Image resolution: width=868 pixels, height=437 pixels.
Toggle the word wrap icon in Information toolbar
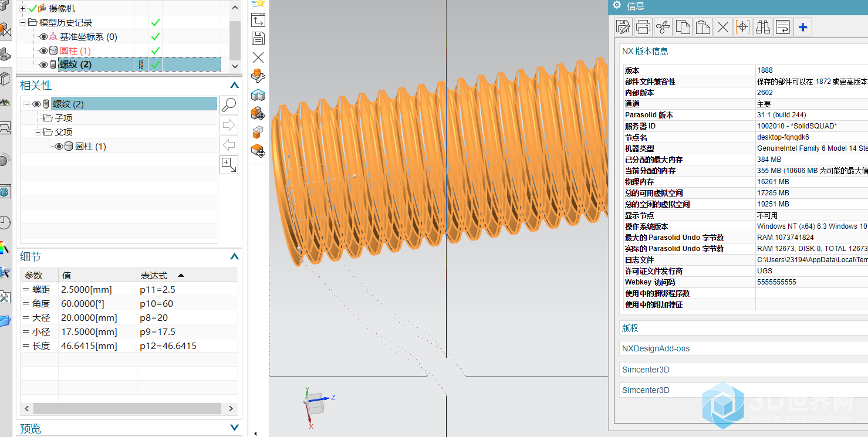coord(783,26)
